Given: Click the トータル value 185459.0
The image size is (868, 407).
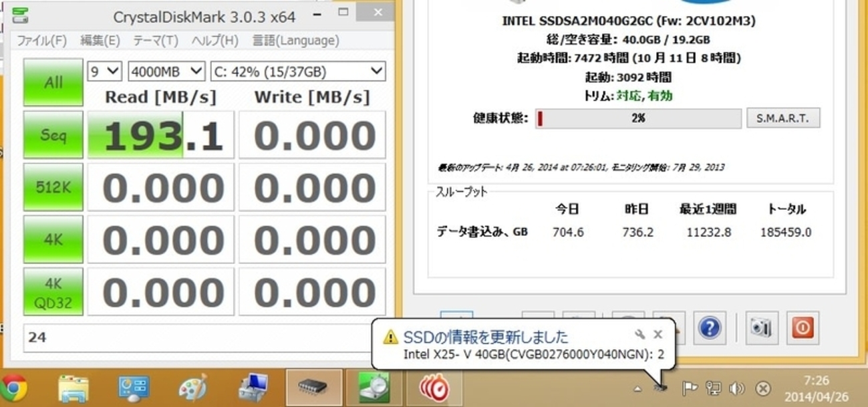Looking at the screenshot, I should tap(786, 233).
